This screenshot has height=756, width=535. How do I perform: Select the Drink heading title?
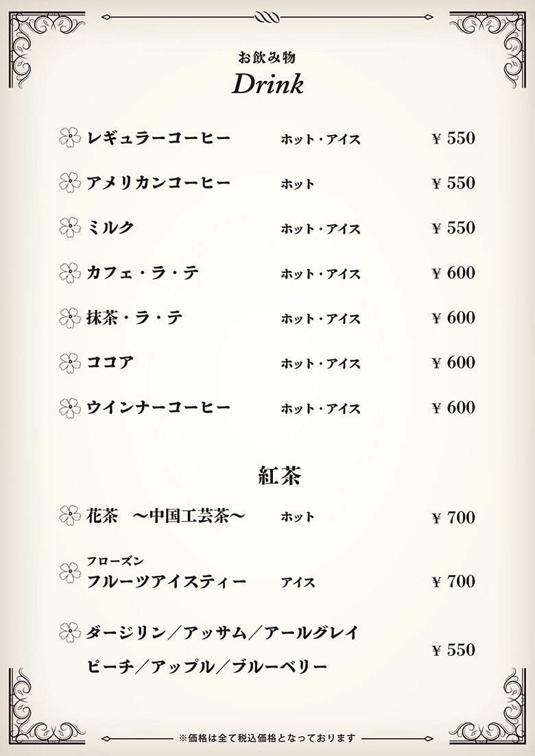(x=267, y=84)
